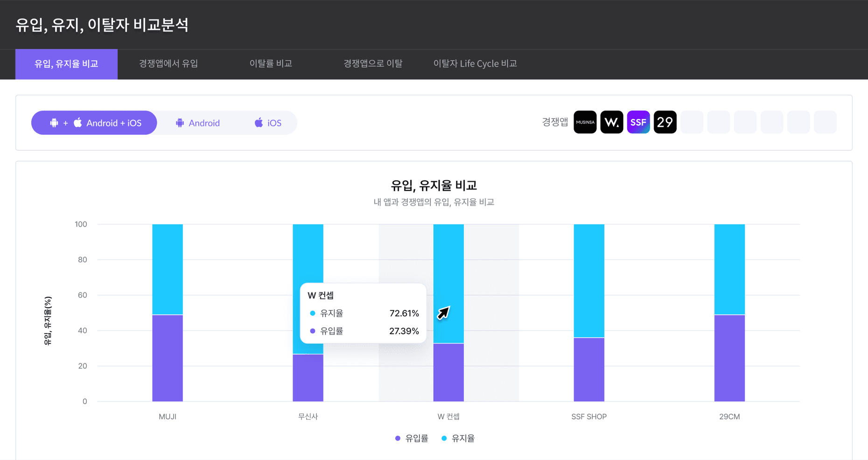
Task: Click the 29CM x-axis label
Action: [729, 417]
